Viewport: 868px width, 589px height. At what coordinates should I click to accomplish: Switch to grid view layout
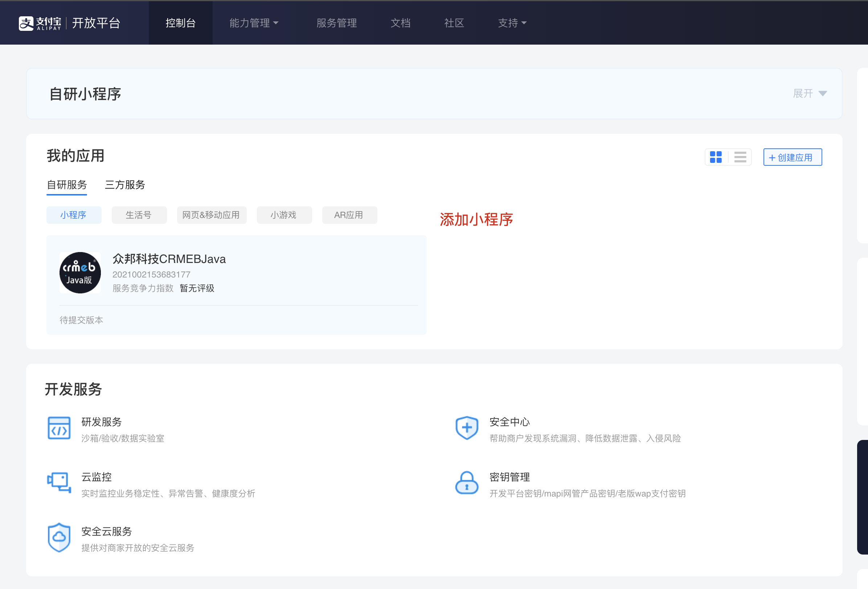coord(716,157)
